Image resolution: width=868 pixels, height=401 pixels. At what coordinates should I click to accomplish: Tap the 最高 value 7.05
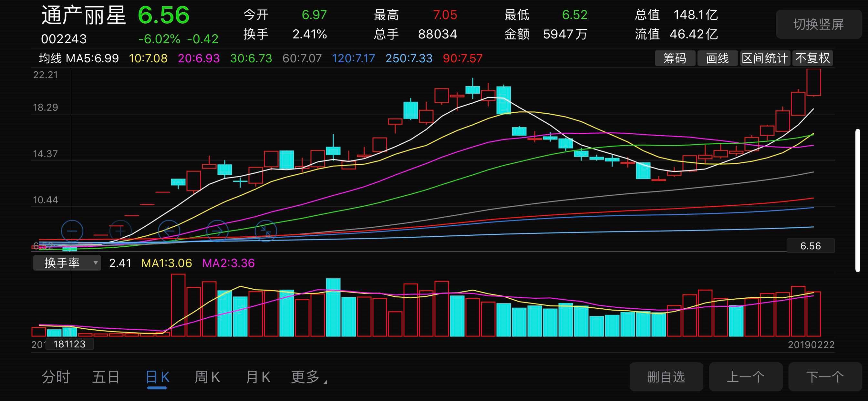pos(445,15)
